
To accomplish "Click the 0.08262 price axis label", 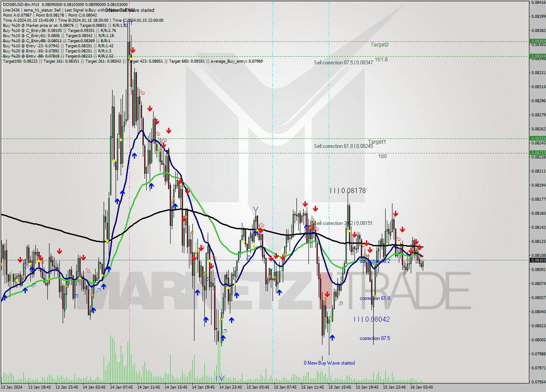I will click(x=538, y=129).
